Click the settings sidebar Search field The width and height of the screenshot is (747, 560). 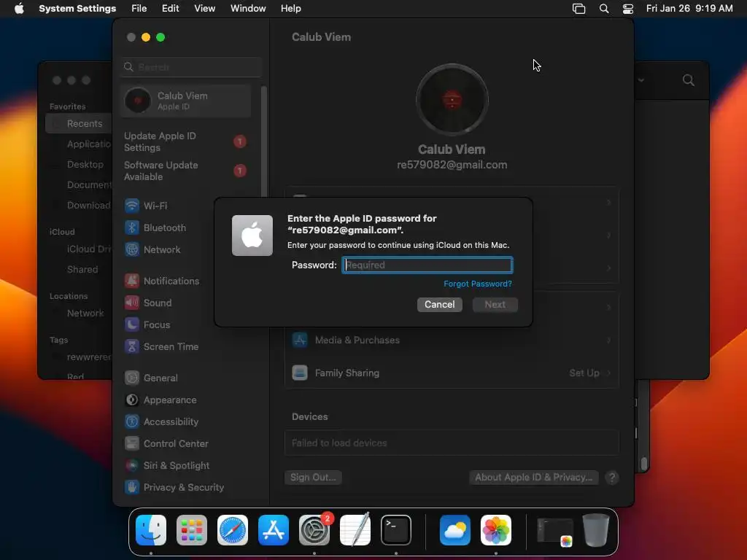[x=191, y=67]
